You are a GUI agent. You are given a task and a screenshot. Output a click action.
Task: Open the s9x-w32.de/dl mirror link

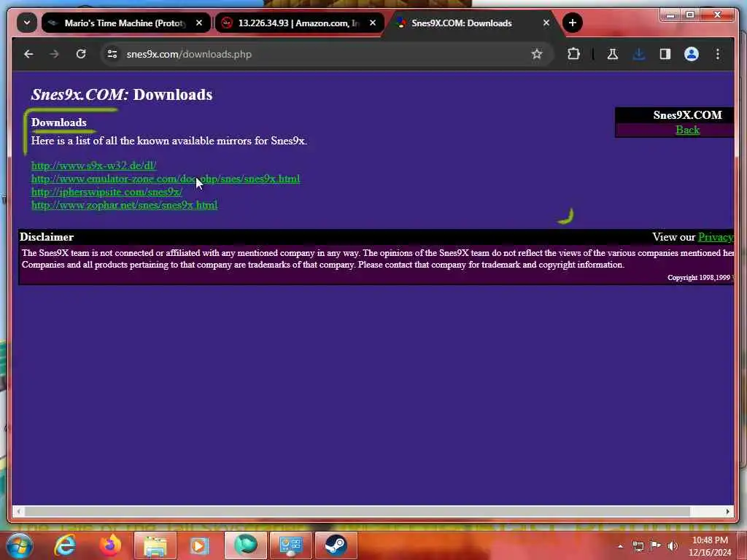[x=94, y=166]
